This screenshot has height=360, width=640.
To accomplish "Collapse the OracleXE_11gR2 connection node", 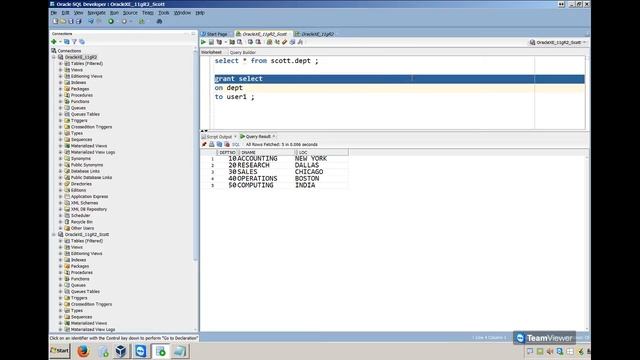I will [x=53, y=57].
